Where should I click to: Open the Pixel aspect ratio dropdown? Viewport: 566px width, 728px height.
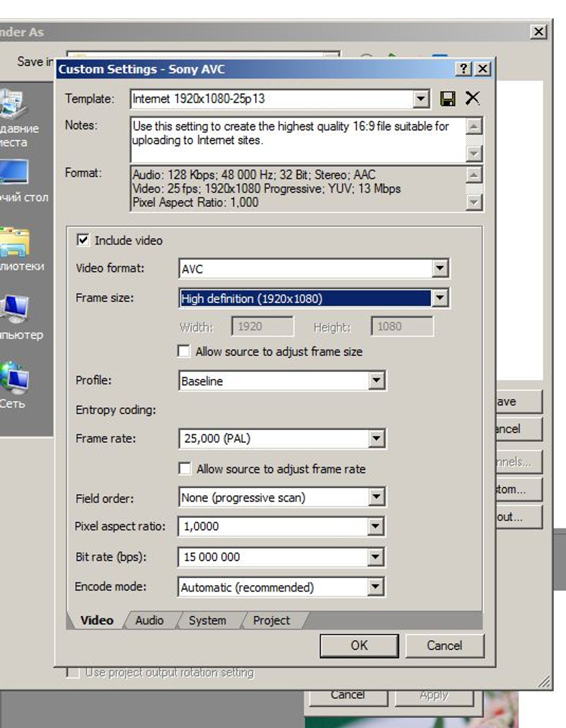coord(376,526)
